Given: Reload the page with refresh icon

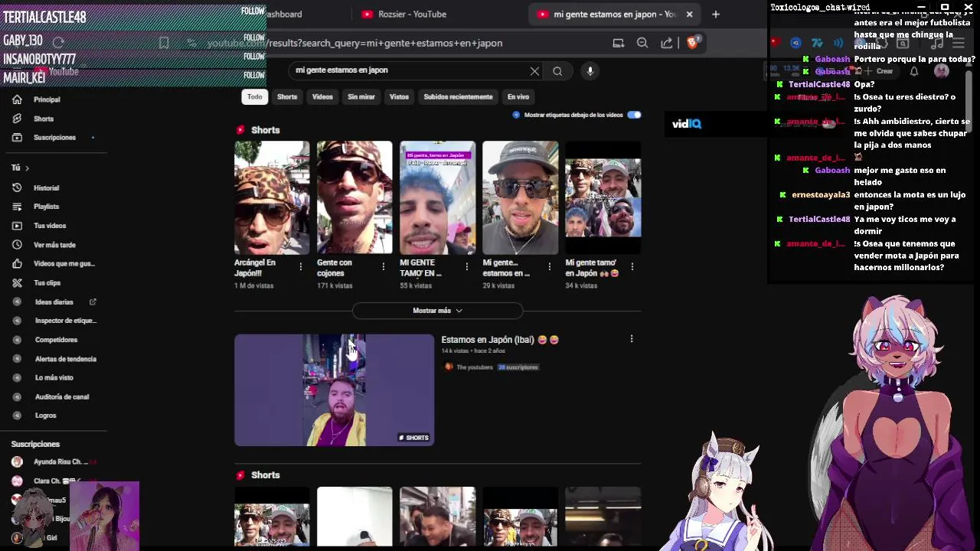Looking at the screenshot, I should (59, 42).
